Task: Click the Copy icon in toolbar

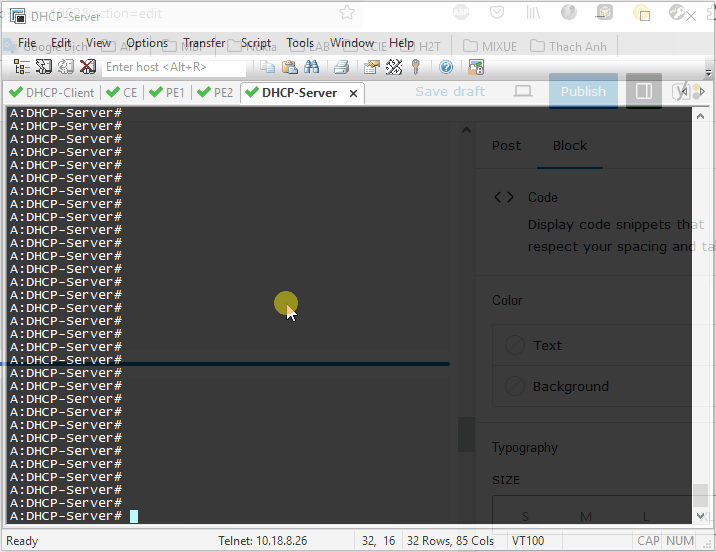Action: (x=268, y=67)
